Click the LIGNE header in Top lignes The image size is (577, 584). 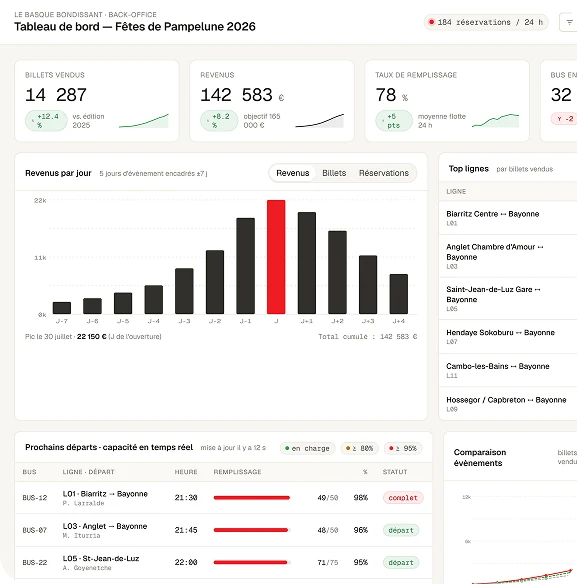click(456, 191)
